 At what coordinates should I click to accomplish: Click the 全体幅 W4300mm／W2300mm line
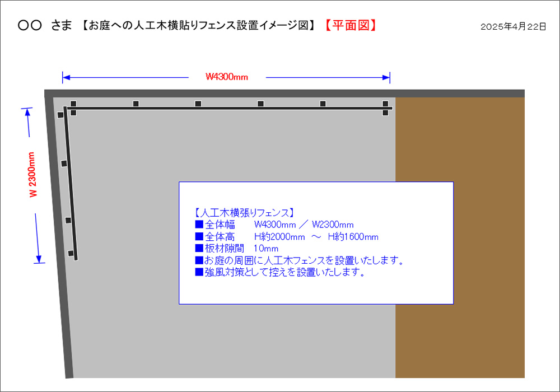(x=274, y=225)
